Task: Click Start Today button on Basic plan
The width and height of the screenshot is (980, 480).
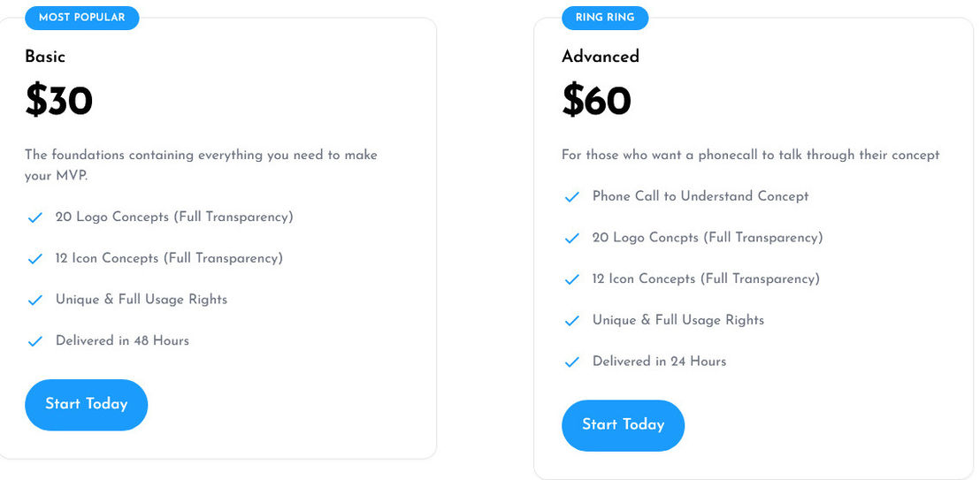Action: 87,404
